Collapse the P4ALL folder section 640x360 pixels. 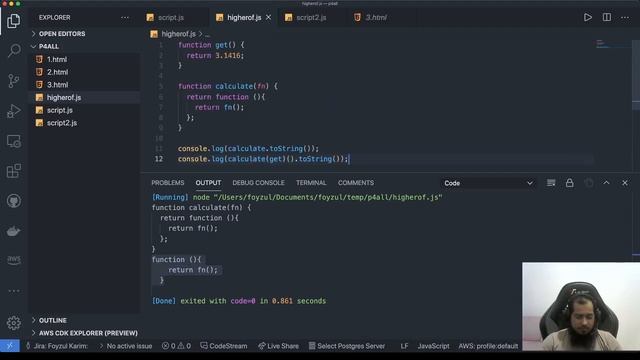pyautogui.click(x=84, y=47)
